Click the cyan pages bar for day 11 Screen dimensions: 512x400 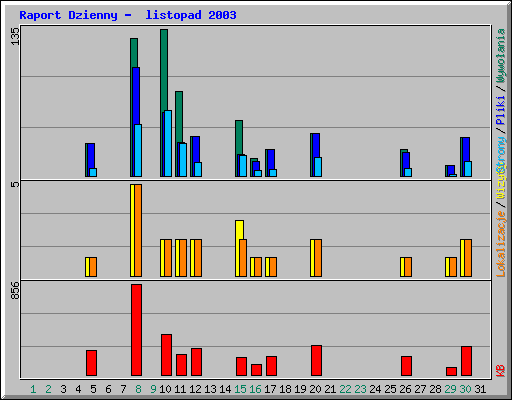click(183, 160)
